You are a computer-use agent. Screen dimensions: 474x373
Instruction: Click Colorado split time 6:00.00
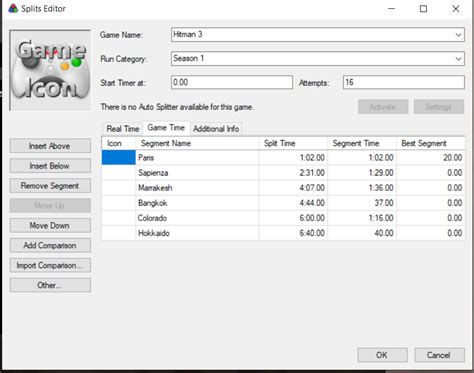293,218
